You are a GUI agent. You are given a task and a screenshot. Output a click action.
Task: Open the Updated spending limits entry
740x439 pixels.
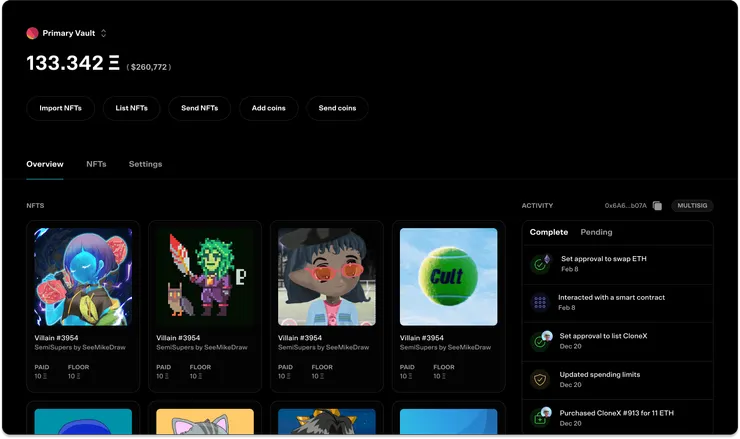[x=618, y=380]
